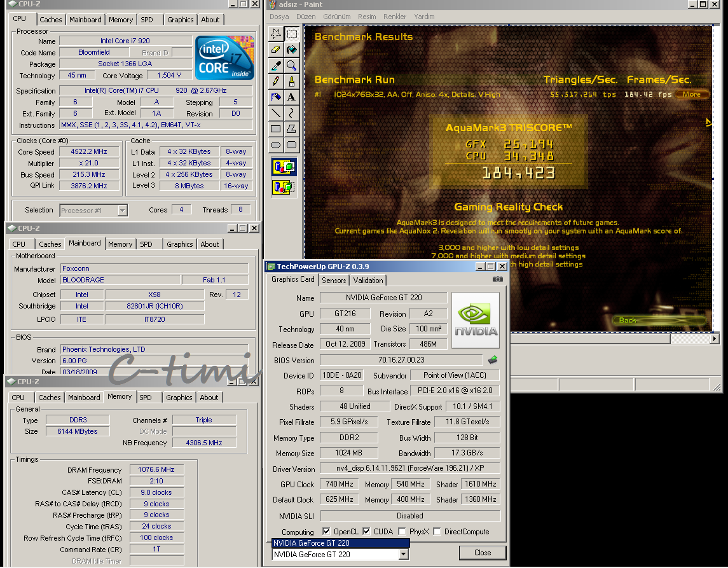
Task: Click the AquaMark score 184,423
Action: coord(519,173)
